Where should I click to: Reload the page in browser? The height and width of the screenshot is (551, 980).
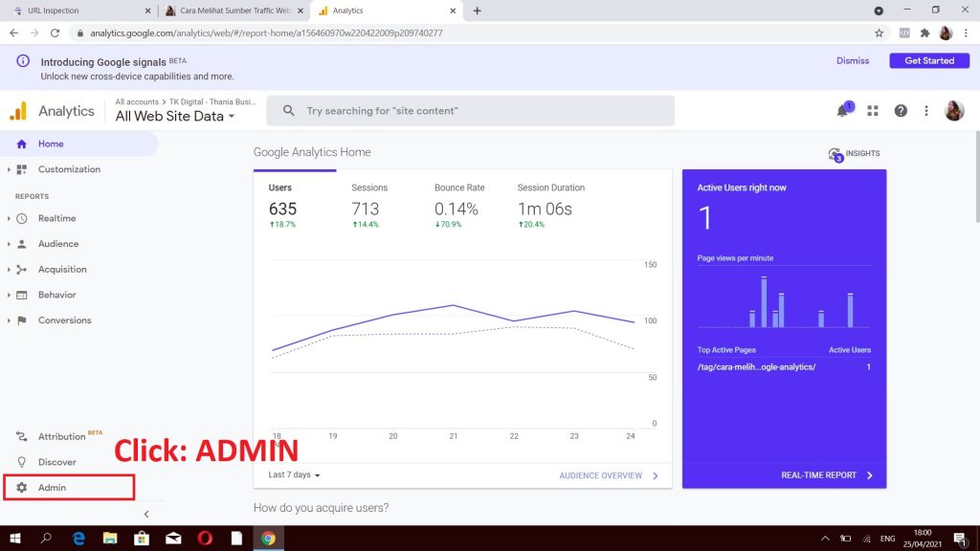[x=55, y=33]
